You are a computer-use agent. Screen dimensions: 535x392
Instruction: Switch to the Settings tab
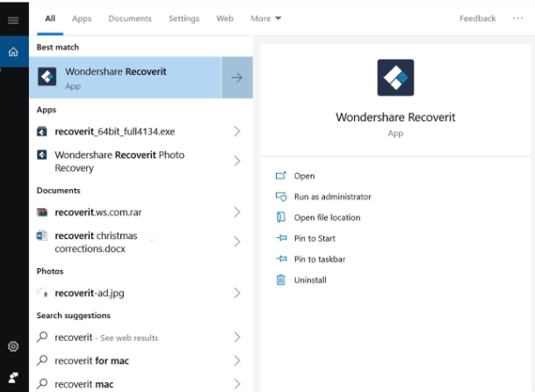(184, 18)
